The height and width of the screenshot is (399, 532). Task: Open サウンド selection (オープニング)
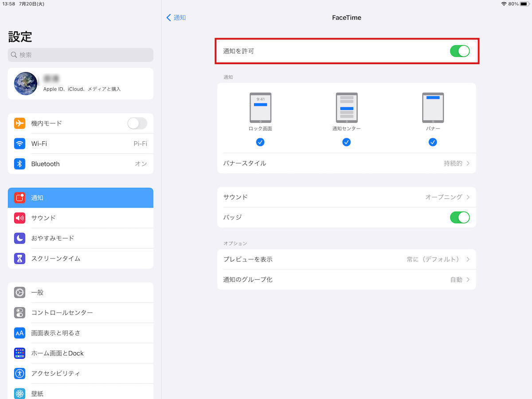point(347,197)
